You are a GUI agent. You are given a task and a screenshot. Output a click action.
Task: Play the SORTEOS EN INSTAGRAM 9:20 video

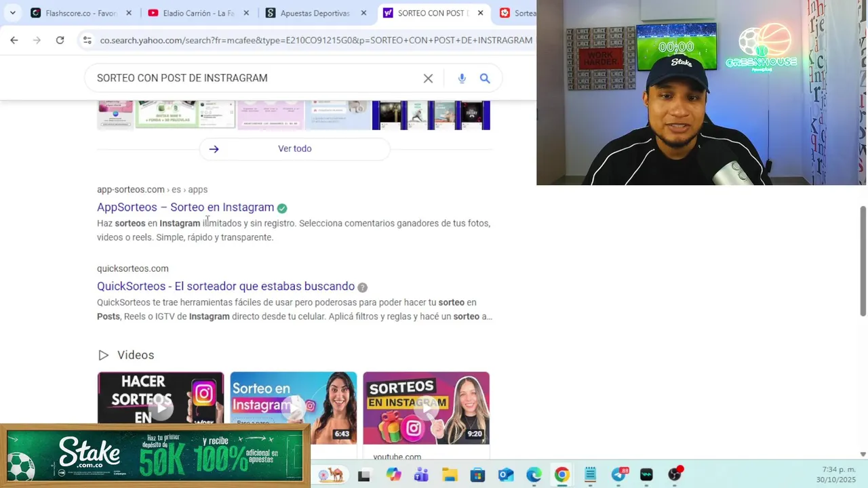point(426,408)
